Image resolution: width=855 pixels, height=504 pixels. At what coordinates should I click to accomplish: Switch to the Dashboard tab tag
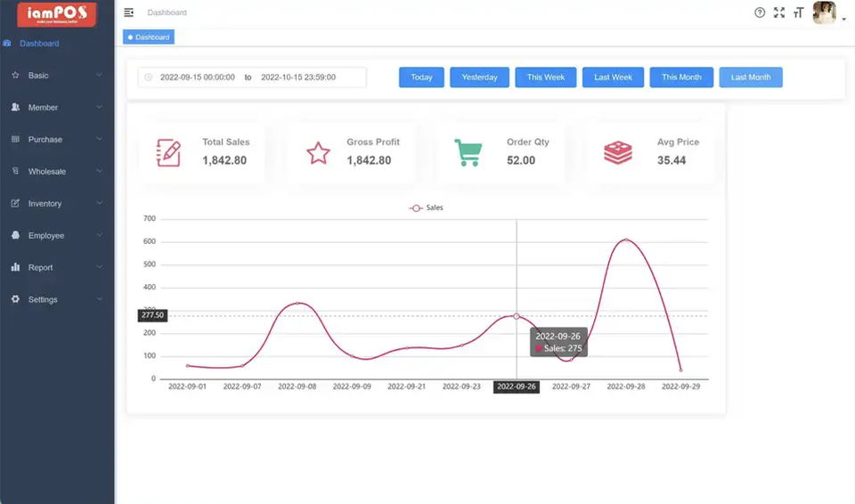[149, 37]
